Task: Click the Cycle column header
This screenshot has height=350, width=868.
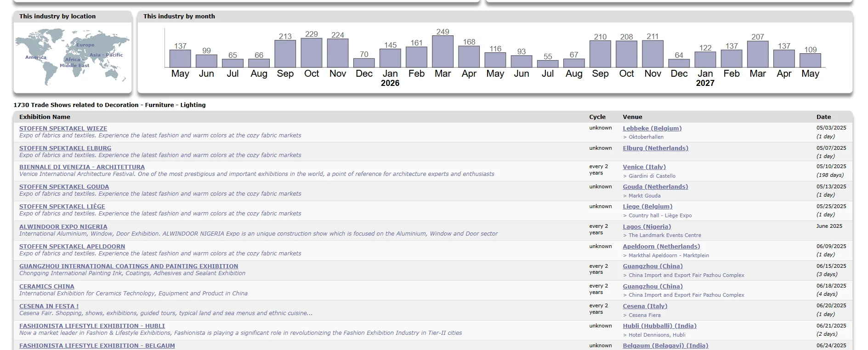Action: click(x=597, y=117)
